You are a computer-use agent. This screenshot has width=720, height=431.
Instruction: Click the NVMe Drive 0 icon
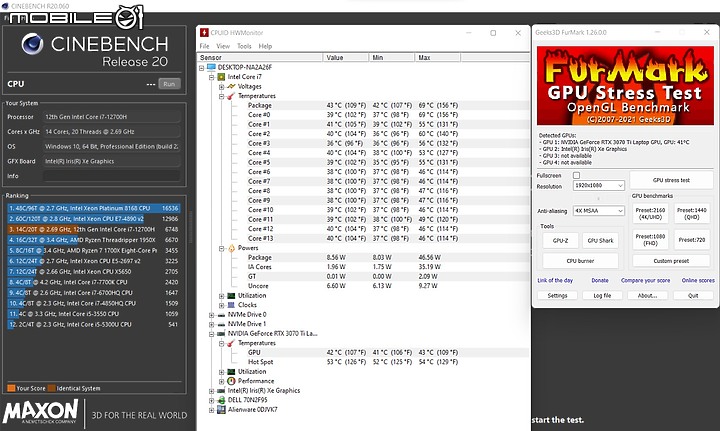tap(221, 315)
